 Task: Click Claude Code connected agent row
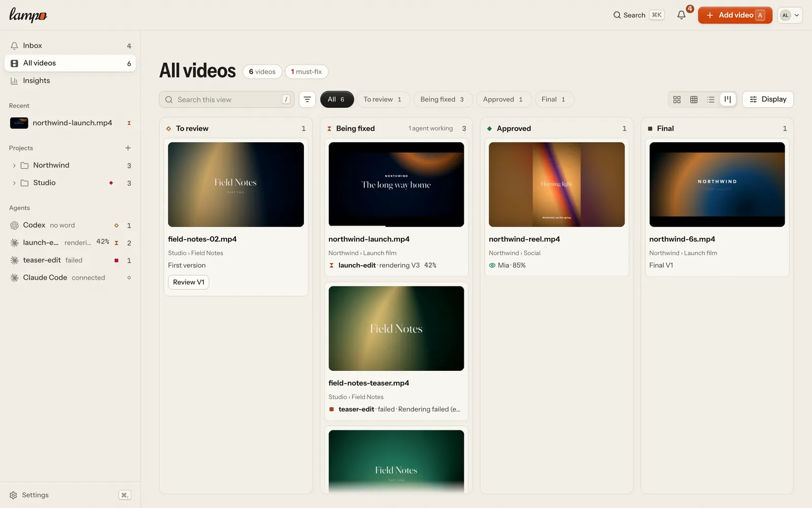coord(70,277)
